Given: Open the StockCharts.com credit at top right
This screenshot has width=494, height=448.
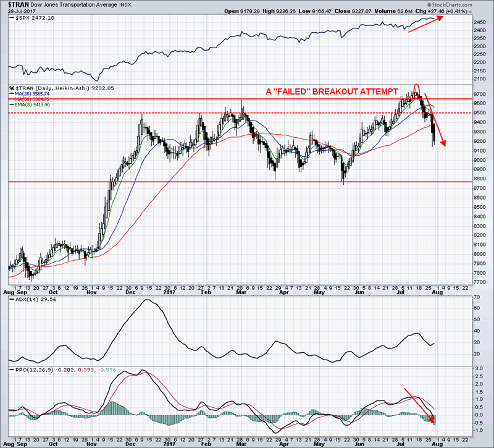Looking at the screenshot, I should [450, 4].
